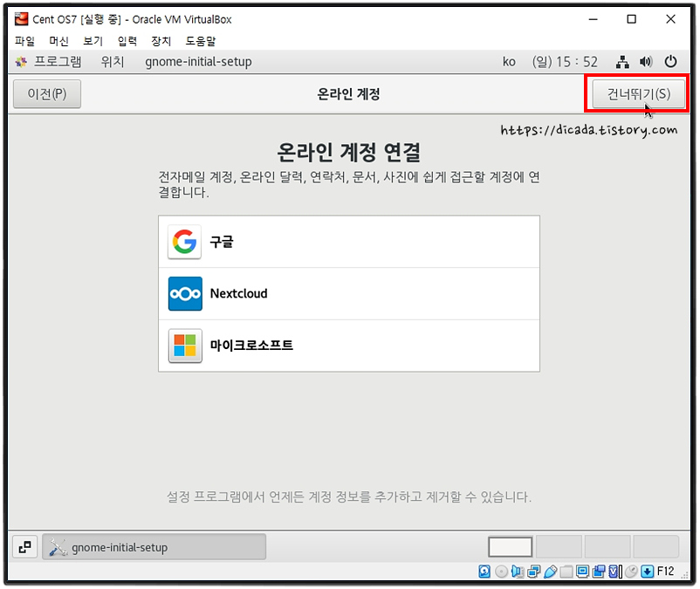The width and height of the screenshot is (700, 589).
Task: Open the 입력 menu
Action: pyautogui.click(x=127, y=41)
